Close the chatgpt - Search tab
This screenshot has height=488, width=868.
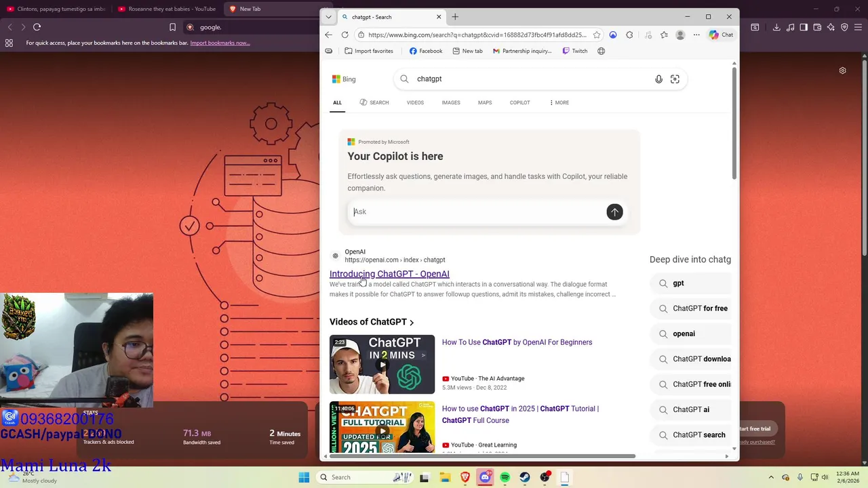(x=439, y=17)
